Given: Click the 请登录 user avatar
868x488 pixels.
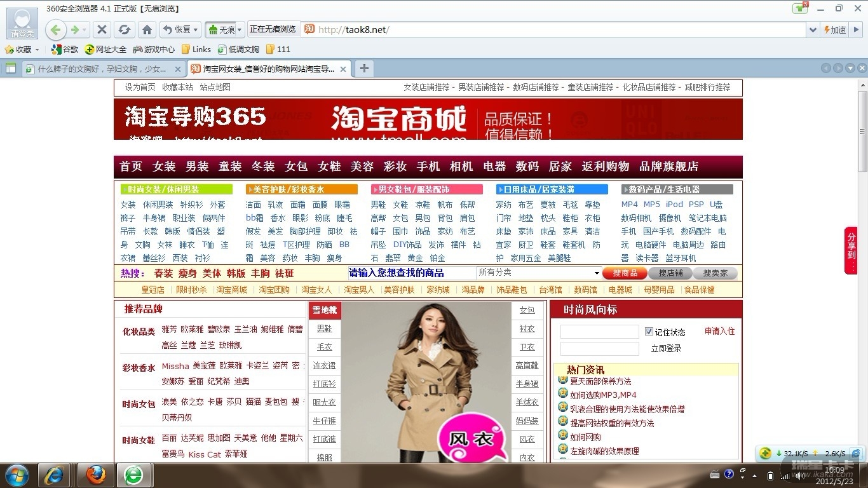Looking at the screenshot, I should coord(22,24).
